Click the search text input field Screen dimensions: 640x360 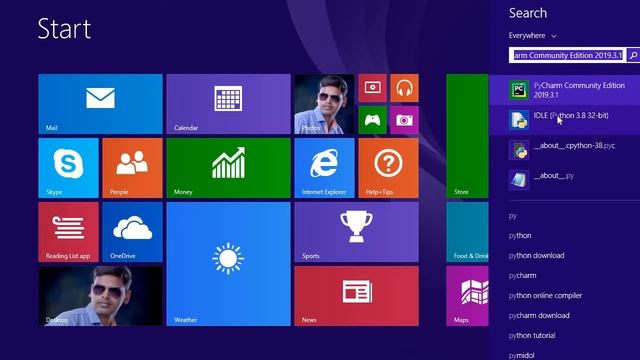(x=567, y=55)
